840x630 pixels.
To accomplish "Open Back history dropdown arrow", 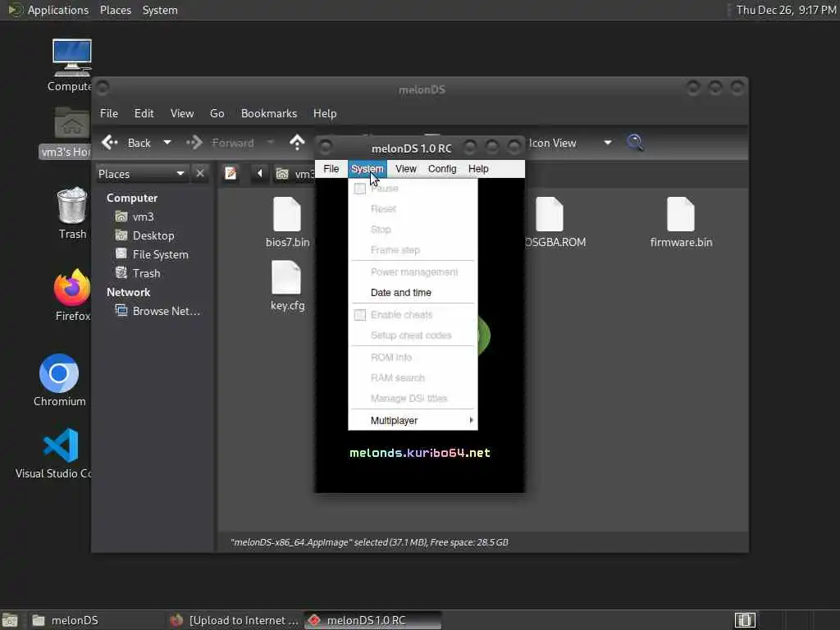I will 167,143.
